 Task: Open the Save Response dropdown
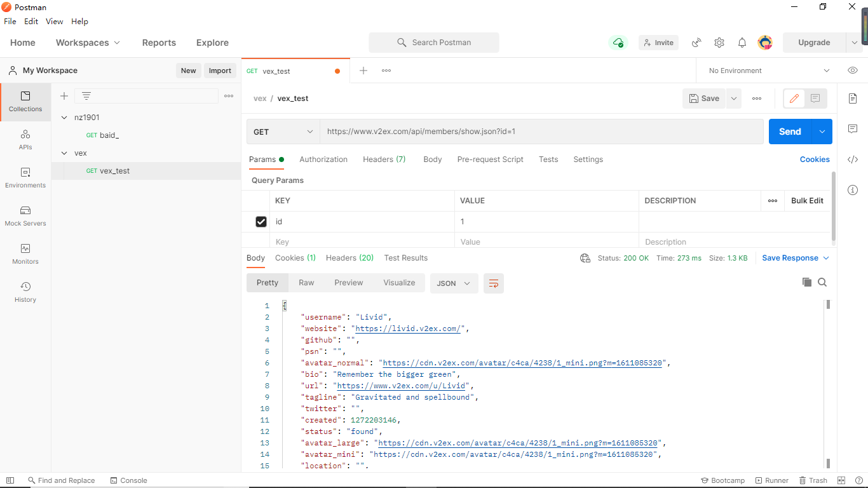[x=796, y=258]
